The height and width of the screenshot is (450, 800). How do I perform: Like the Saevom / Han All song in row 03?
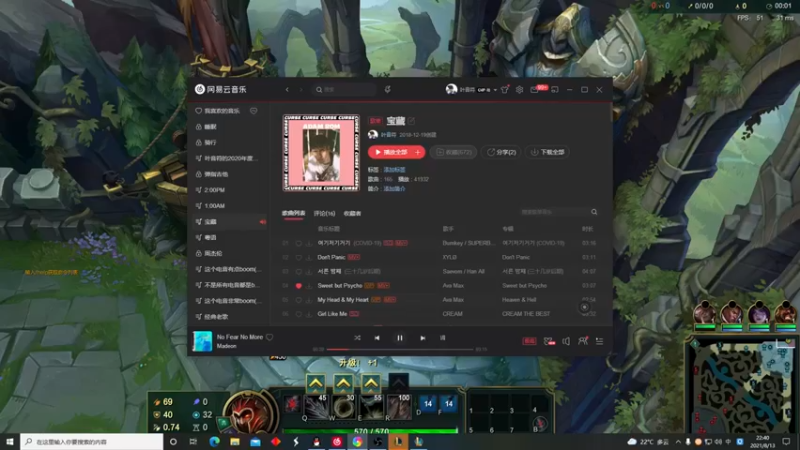[x=298, y=272]
